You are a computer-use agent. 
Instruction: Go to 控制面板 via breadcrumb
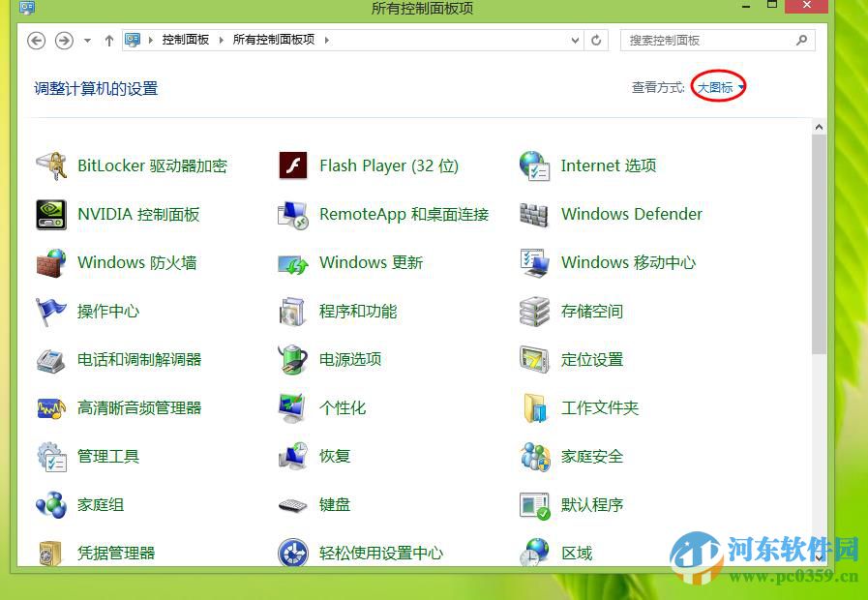tap(184, 40)
